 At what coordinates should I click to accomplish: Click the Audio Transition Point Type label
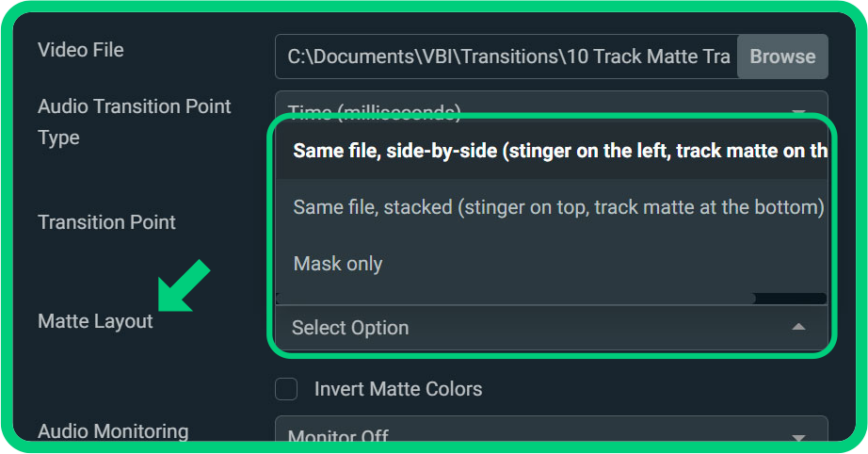pos(134,122)
